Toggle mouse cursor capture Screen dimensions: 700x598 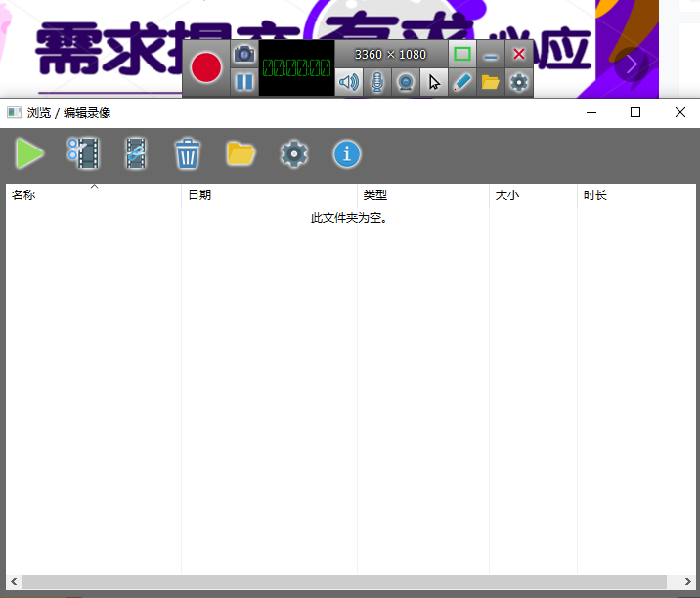pyautogui.click(x=434, y=82)
